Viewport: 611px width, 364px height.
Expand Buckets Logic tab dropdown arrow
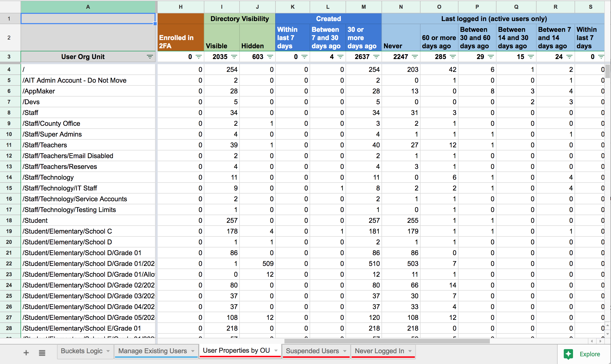[x=108, y=351]
